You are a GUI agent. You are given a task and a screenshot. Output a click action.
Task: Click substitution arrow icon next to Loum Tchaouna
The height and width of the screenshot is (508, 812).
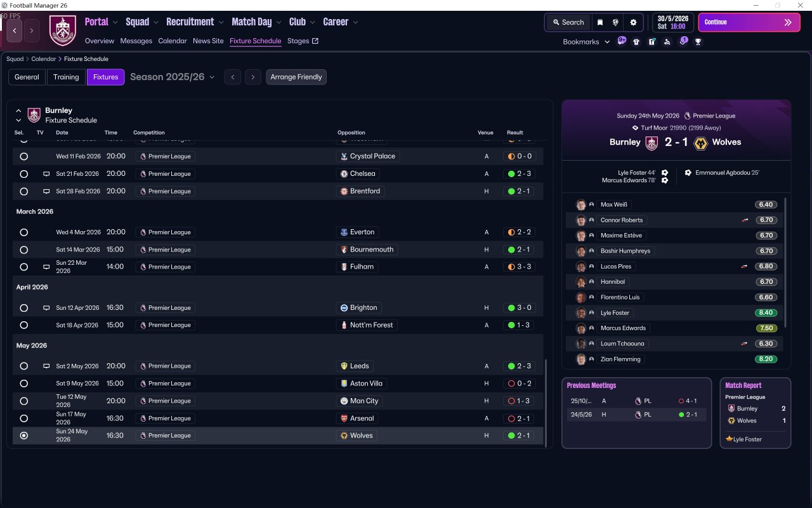pyautogui.click(x=745, y=344)
